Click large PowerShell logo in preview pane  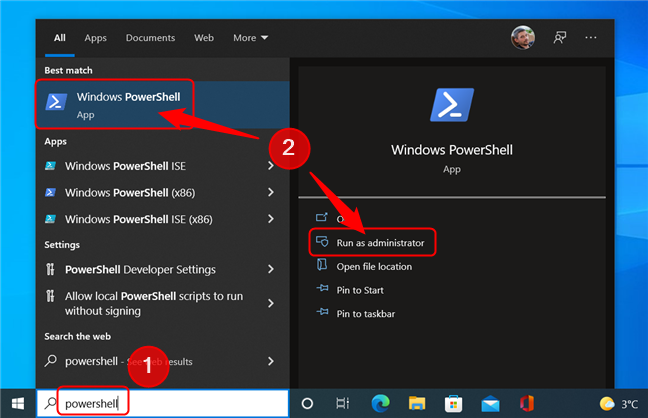click(x=452, y=105)
